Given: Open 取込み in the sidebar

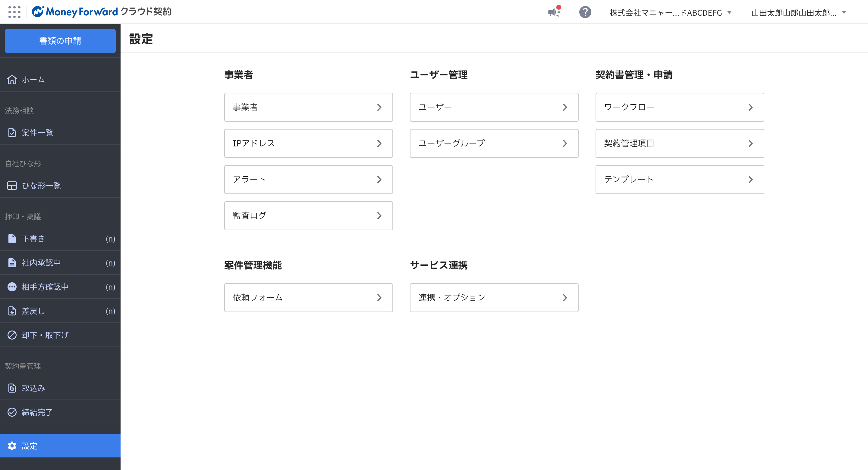Looking at the screenshot, I should [x=60, y=388].
